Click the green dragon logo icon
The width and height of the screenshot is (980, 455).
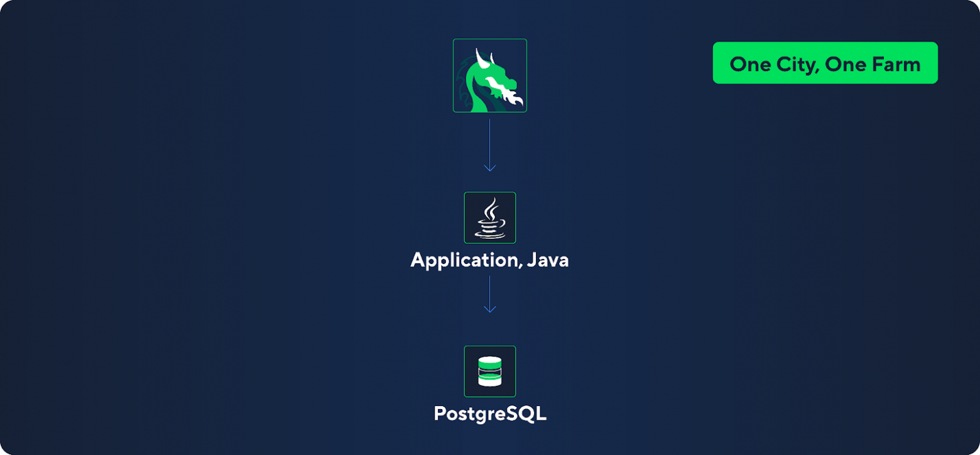490,75
